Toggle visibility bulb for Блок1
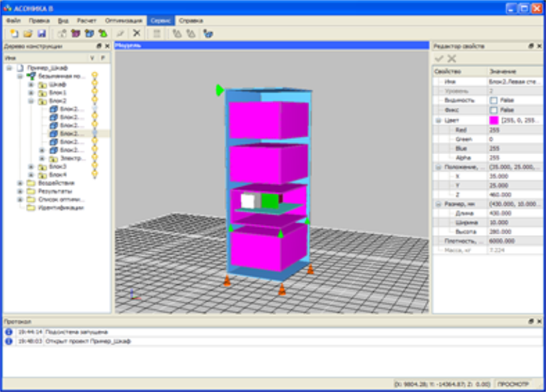This screenshot has width=546, height=392. pyautogui.click(x=94, y=92)
